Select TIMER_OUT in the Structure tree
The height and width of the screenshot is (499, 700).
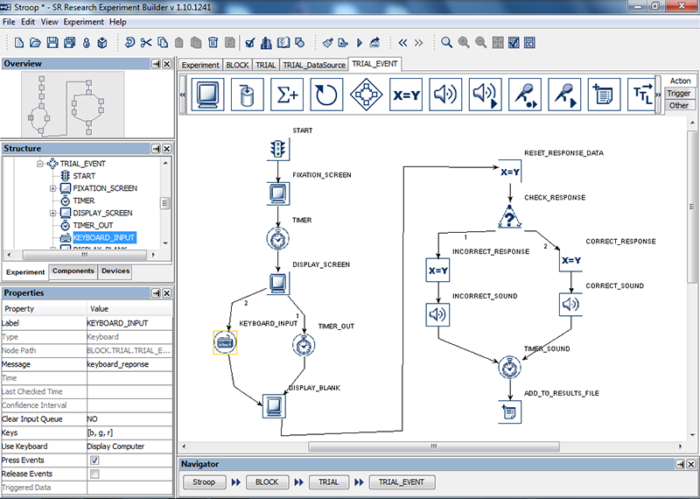[x=93, y=225]
